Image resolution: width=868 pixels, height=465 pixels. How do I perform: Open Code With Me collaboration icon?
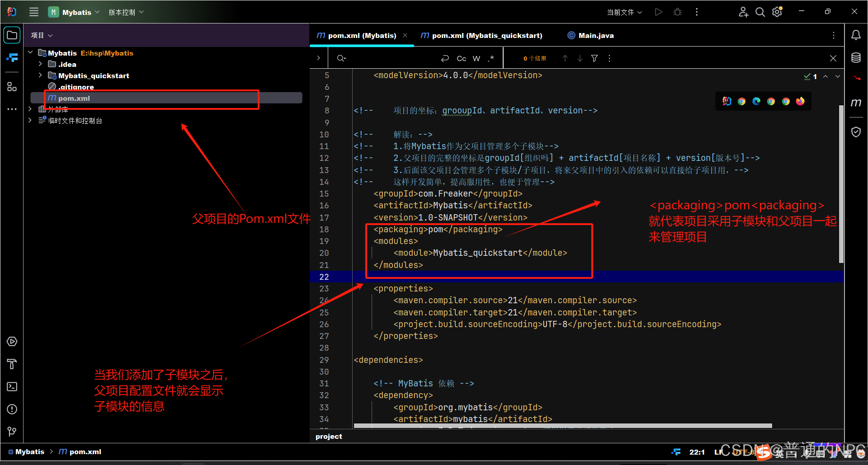click(743, 12)
